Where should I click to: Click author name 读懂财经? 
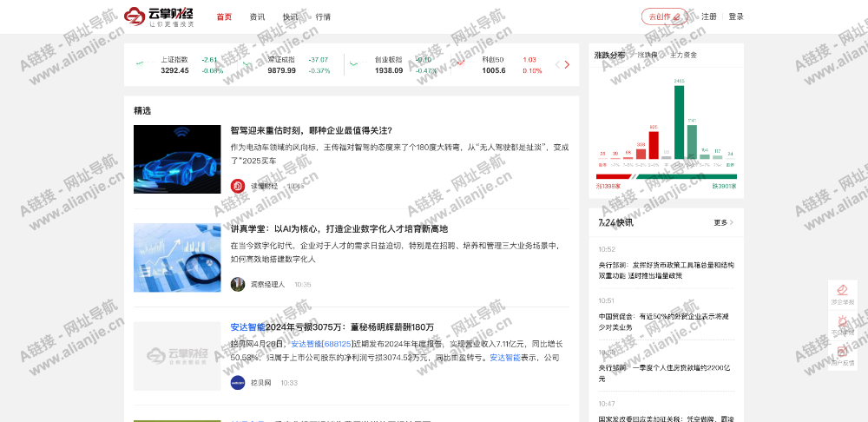(x=265, y=187)
